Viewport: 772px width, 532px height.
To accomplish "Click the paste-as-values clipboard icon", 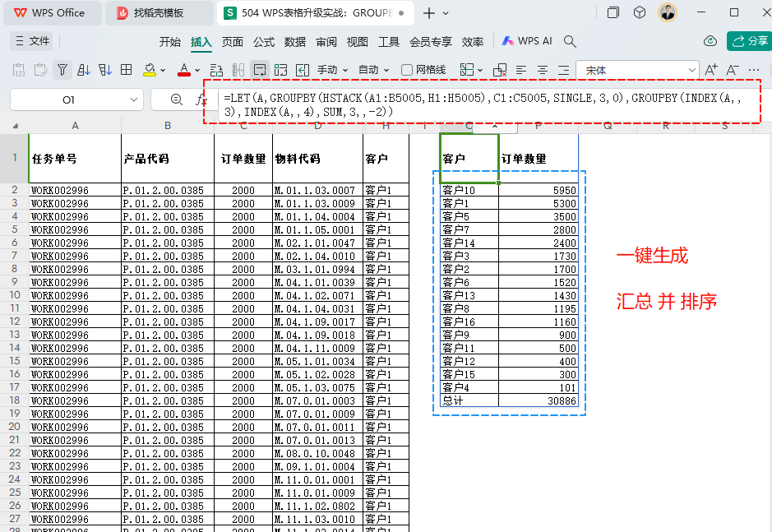I will [x=19, y=70].
